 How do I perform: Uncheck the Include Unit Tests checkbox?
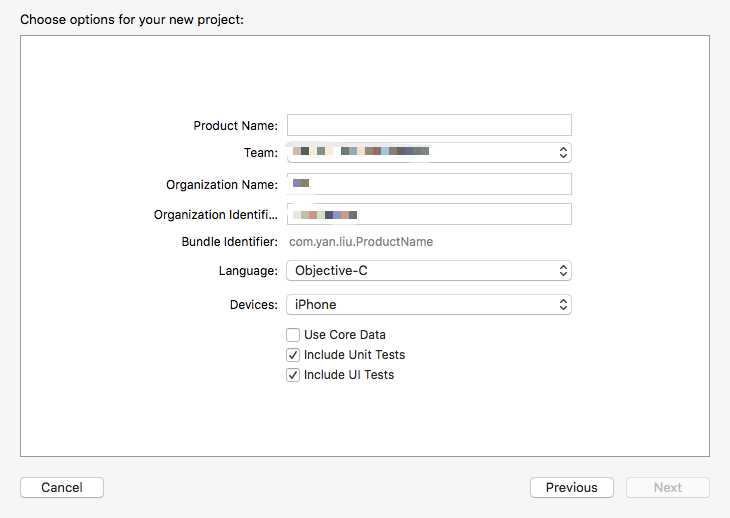(x=293, y=355)
